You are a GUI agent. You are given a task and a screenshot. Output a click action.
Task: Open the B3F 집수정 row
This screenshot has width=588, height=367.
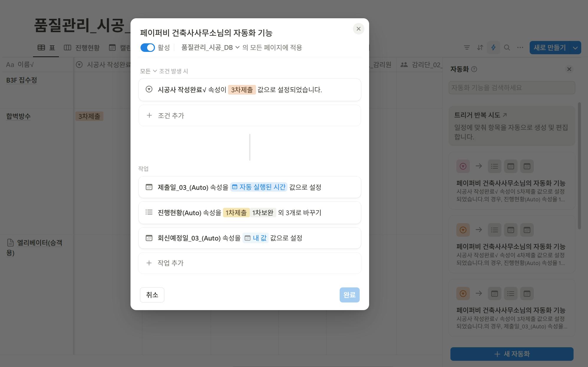pos(22,80)
